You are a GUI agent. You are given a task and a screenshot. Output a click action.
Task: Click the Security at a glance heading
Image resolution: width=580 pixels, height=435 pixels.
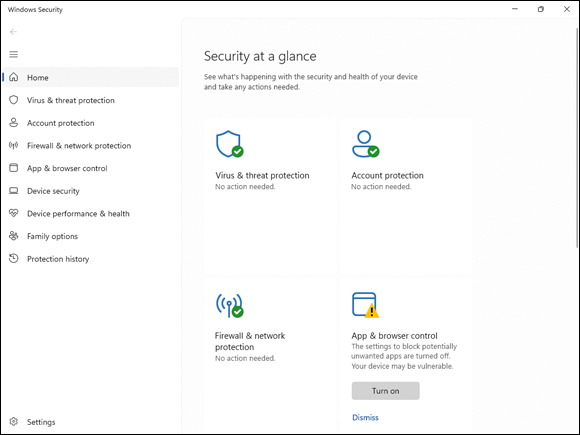tap(260, 56)
